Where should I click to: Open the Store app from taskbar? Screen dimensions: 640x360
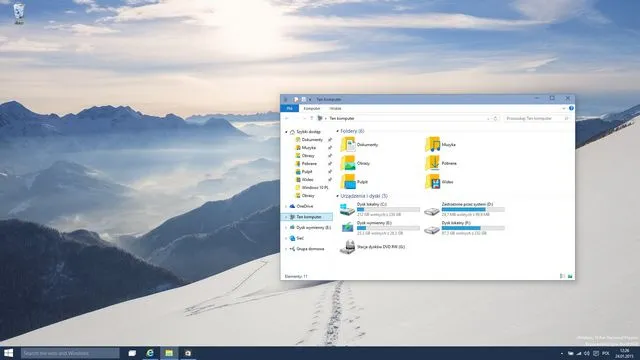[188, 353]
